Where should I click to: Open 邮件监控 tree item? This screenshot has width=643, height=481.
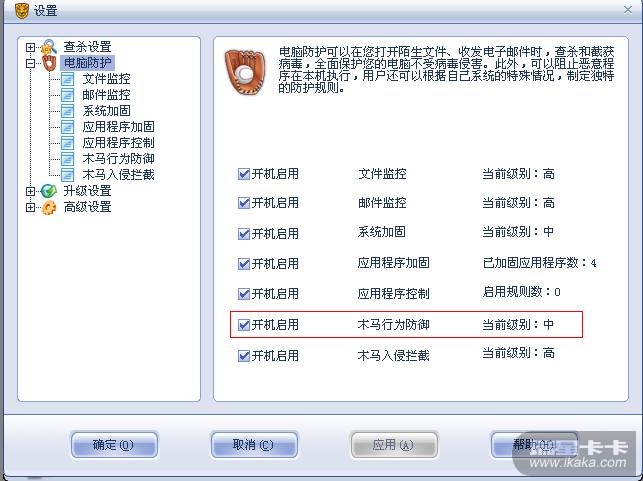tap(106, 95)
